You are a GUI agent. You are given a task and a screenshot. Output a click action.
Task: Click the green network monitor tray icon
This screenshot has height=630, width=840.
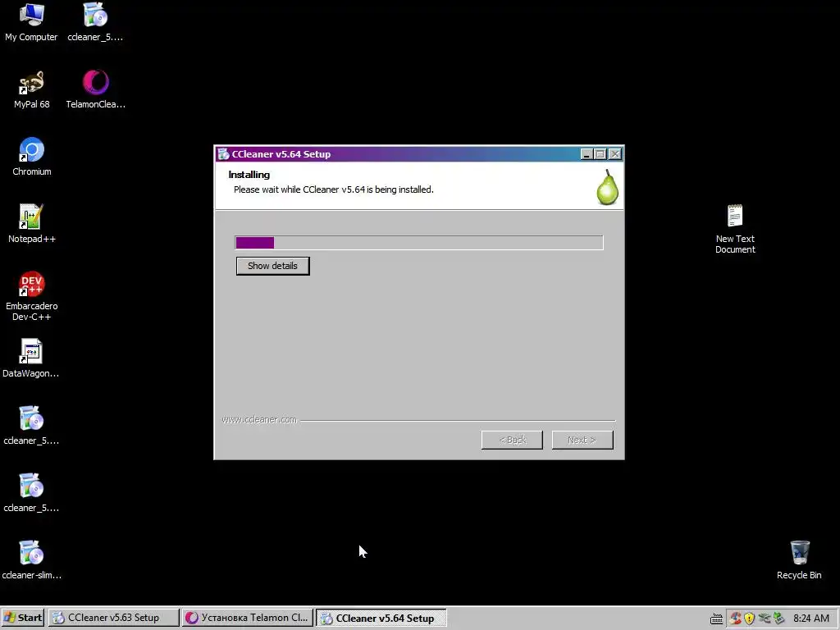point(779,619)
